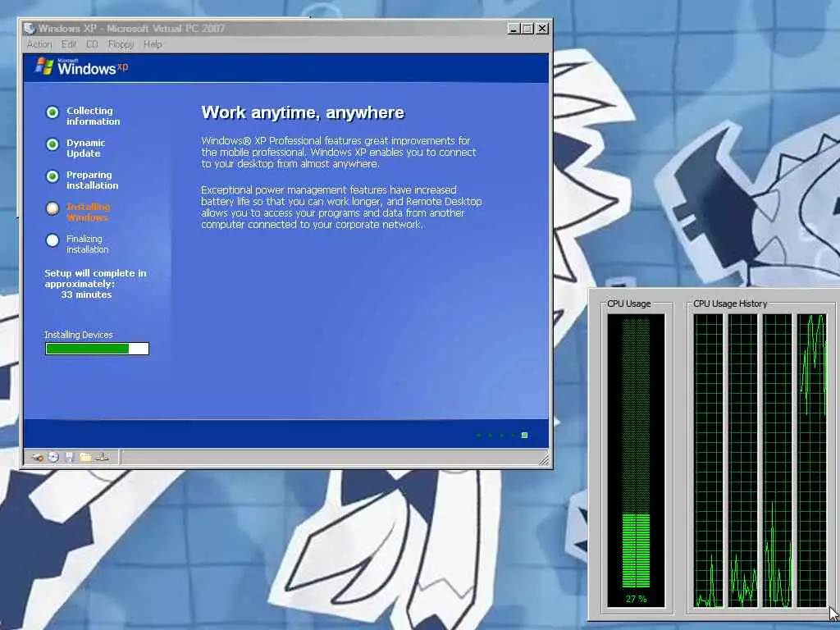Click the '27 %' CPU usage value
840x630 pixels.
(x=636, y=599)
